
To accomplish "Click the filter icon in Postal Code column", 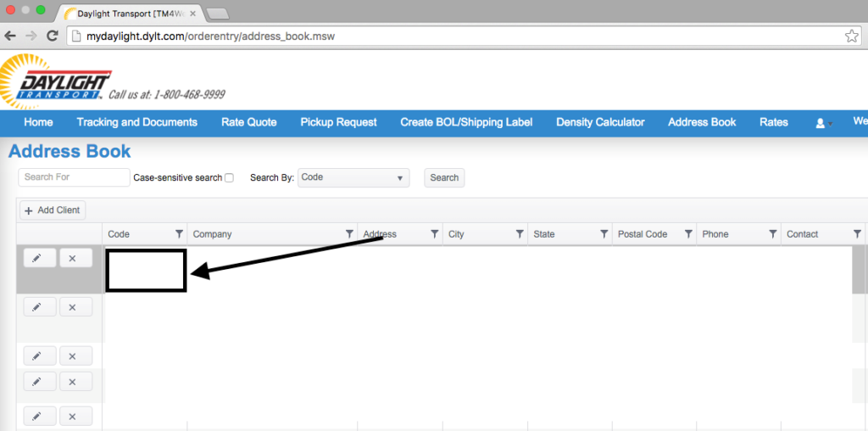I will tap(688, 234).
